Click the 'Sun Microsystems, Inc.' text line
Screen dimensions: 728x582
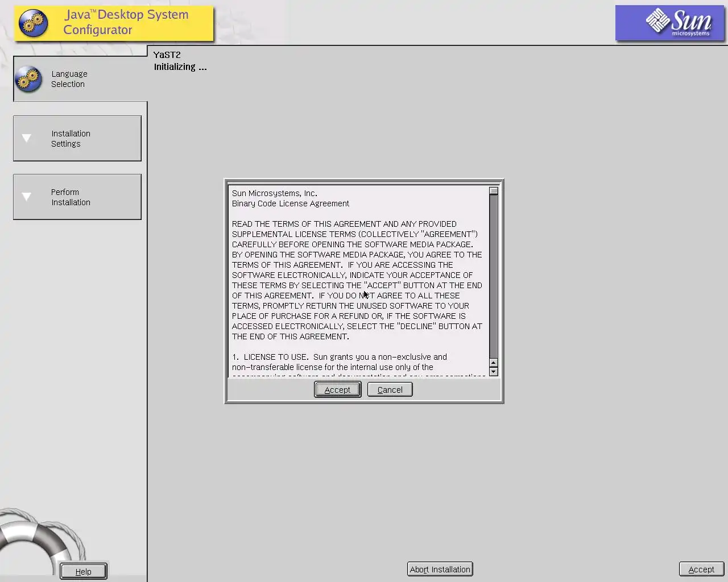[275, 193]
